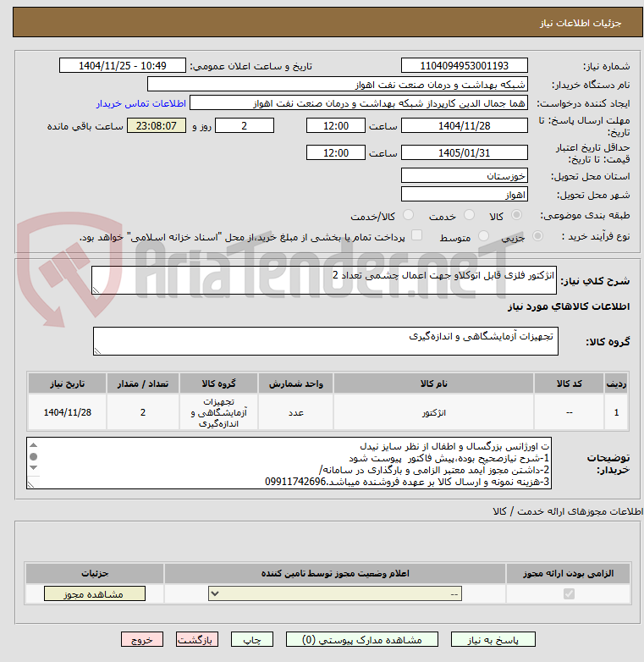This screenshot has height=662, width=644.
Task: Select the جزیی purchase type radio
Action: 537,236
